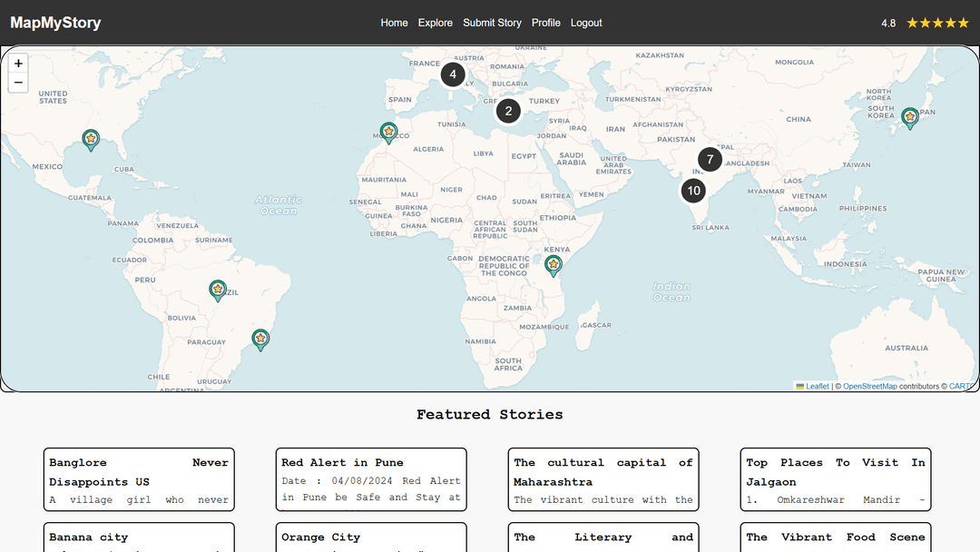
Task: Click the 4.8 rating value
Action: pyautogui.click(x=888, y=23)
